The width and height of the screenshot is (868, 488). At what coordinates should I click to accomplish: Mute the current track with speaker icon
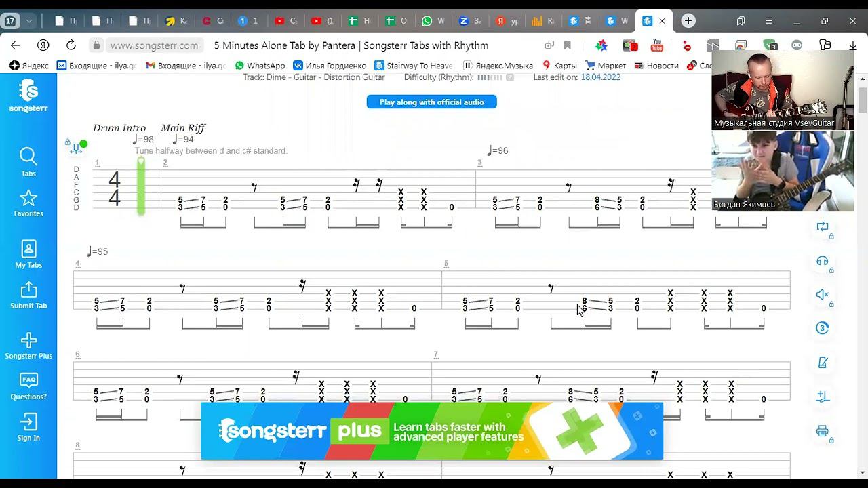click(x=823, y=295)
